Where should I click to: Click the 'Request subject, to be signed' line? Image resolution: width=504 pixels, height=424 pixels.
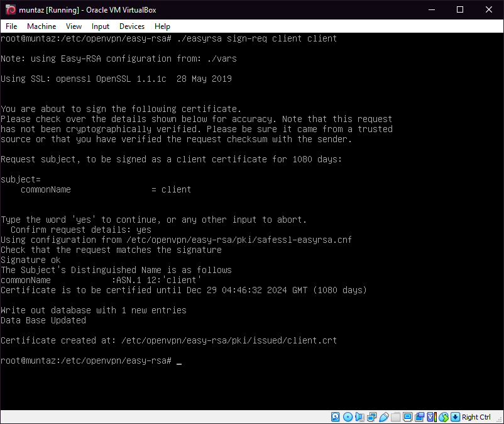point(172,159)
